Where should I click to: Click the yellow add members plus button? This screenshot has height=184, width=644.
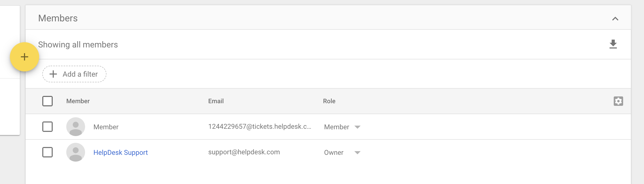(25, 57)
